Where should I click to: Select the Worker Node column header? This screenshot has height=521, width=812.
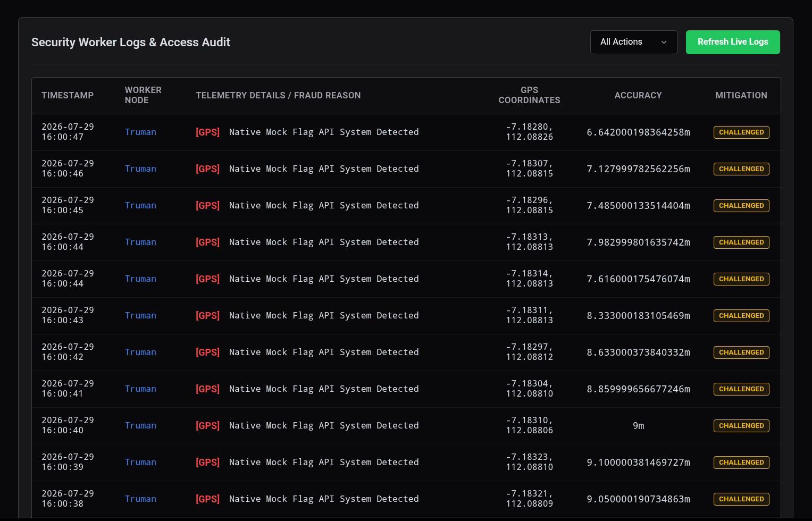pos(143,95)
